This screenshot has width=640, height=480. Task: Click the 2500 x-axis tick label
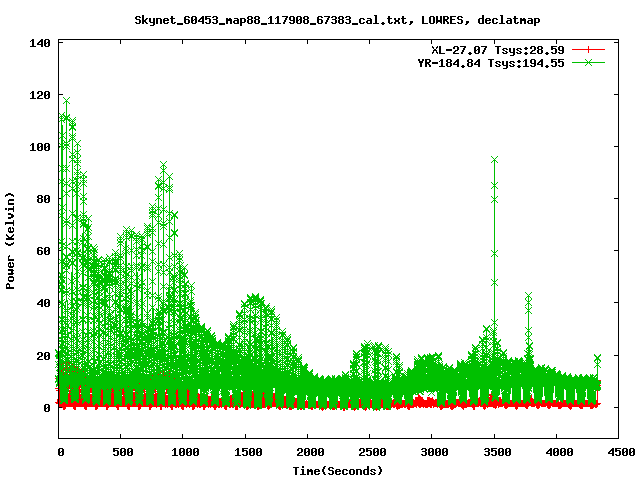click(x=371, y=452)
